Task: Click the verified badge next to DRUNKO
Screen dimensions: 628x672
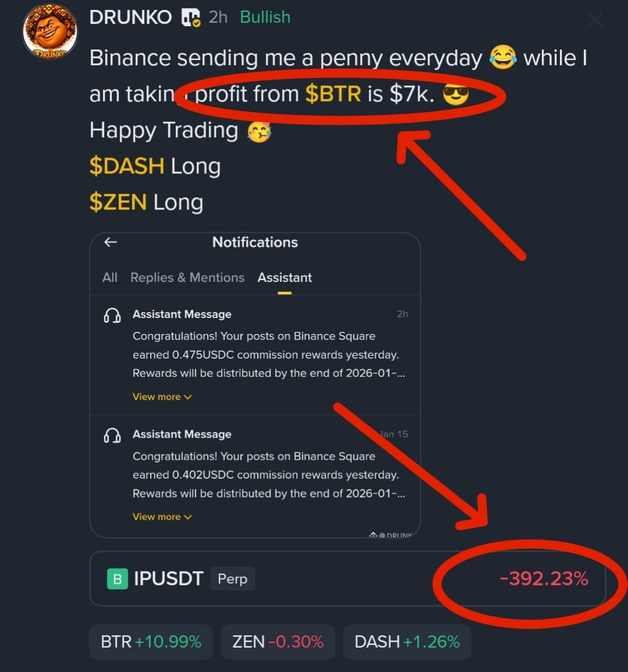Action: coord(191,17)
